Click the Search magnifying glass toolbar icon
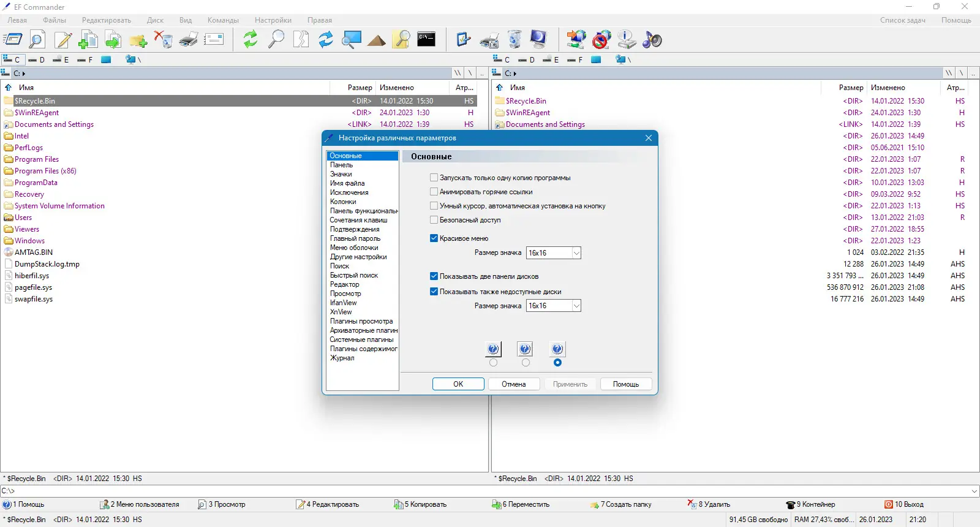980x527 pixels. coord(276,40)
